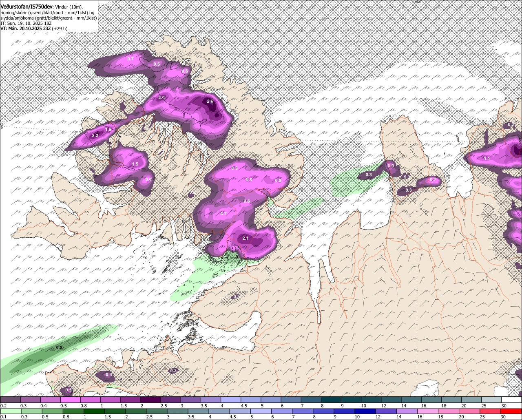Pick the white top-row swatch above 30
522x420 pixels.
[x=512, y=400]
